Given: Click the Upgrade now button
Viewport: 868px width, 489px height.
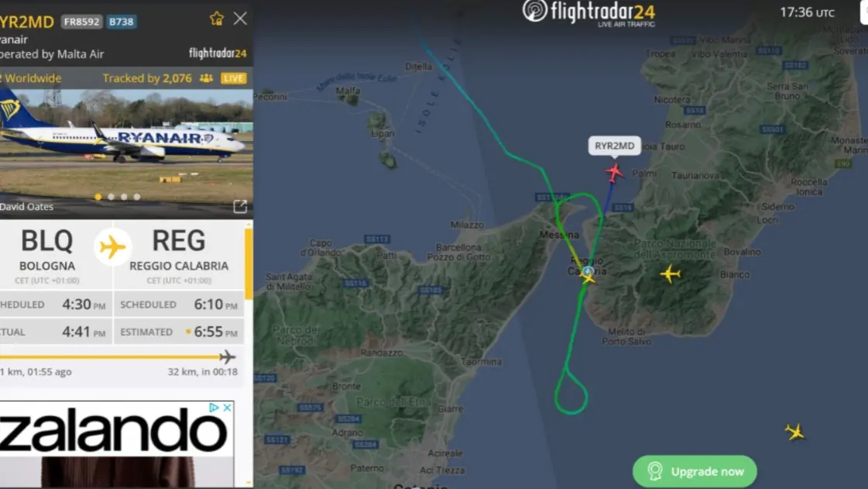Looking at the screenshot, I should (x=695, y=471).
